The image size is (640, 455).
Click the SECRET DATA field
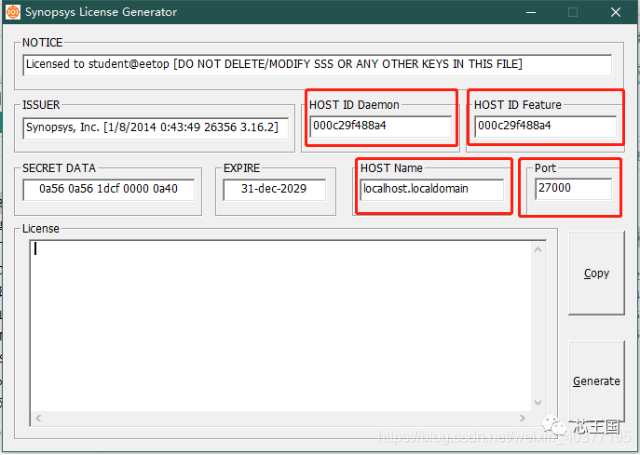108,189
